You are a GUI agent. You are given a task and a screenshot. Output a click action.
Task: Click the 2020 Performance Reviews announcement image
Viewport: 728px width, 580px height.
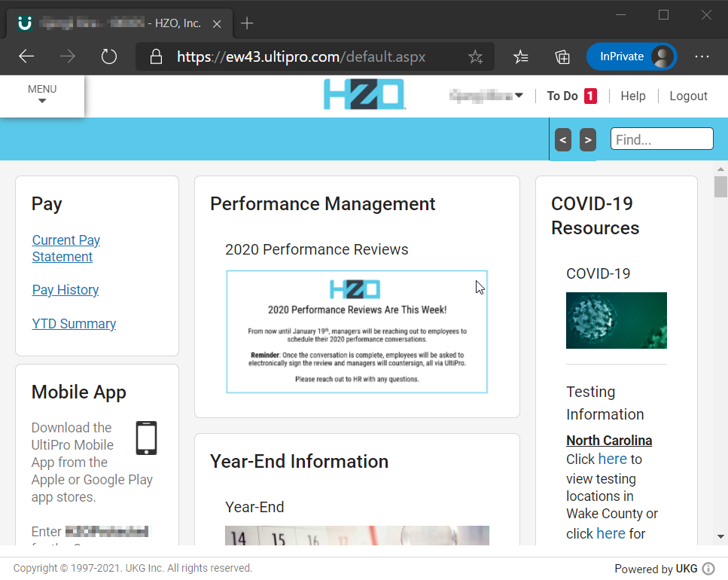(357, 331)
